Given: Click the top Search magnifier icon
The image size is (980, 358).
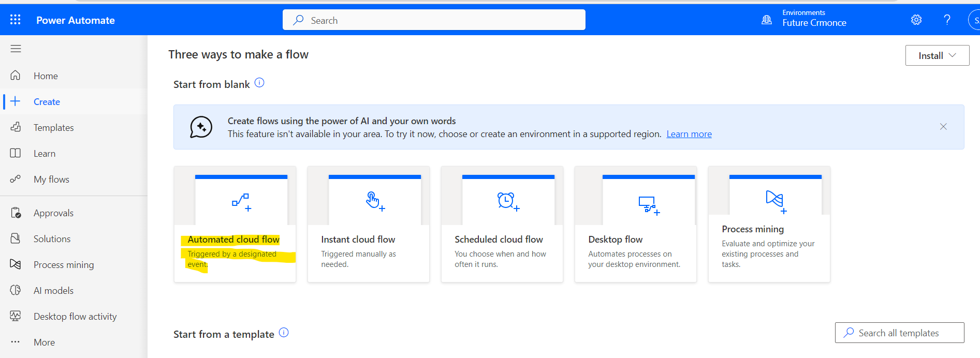Looking at the screenshot, I should tap(298, 20).
